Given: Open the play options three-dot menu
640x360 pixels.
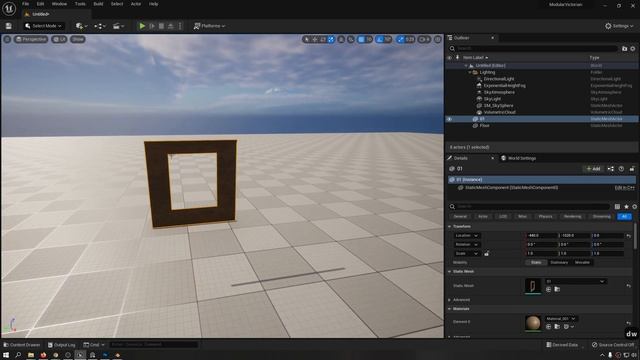Looking at the screenshot, I should pos(180,26).
